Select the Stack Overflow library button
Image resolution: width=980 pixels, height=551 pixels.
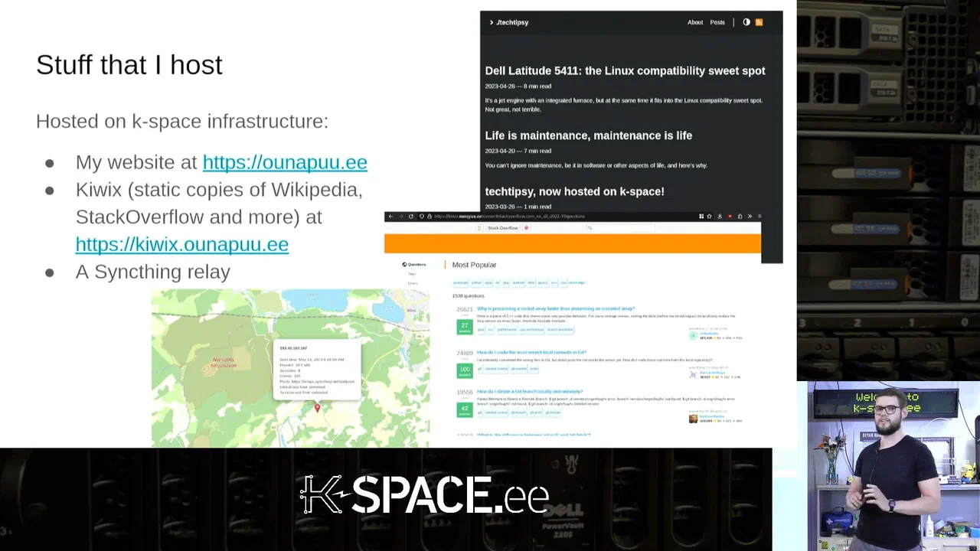tap(503, 228)
